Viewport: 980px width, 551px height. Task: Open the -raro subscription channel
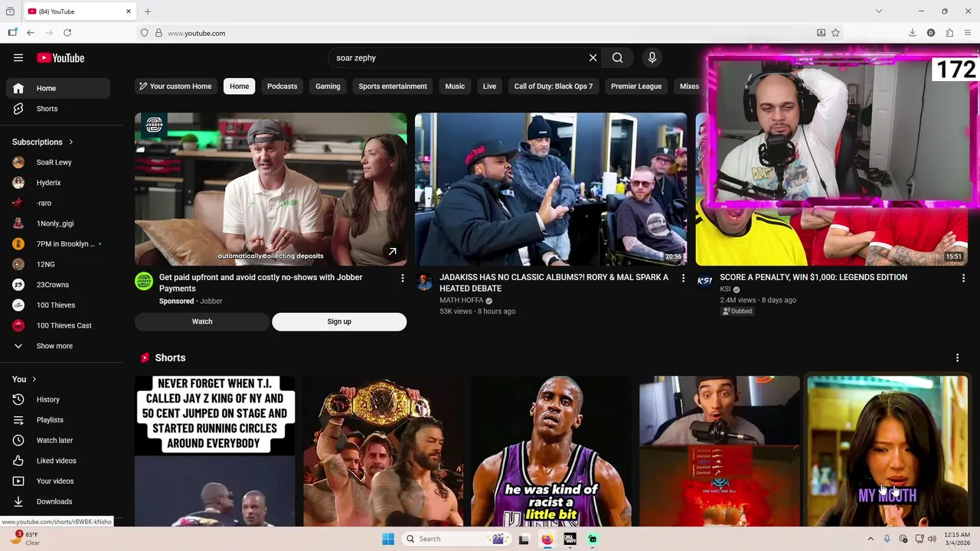point(58,203)
